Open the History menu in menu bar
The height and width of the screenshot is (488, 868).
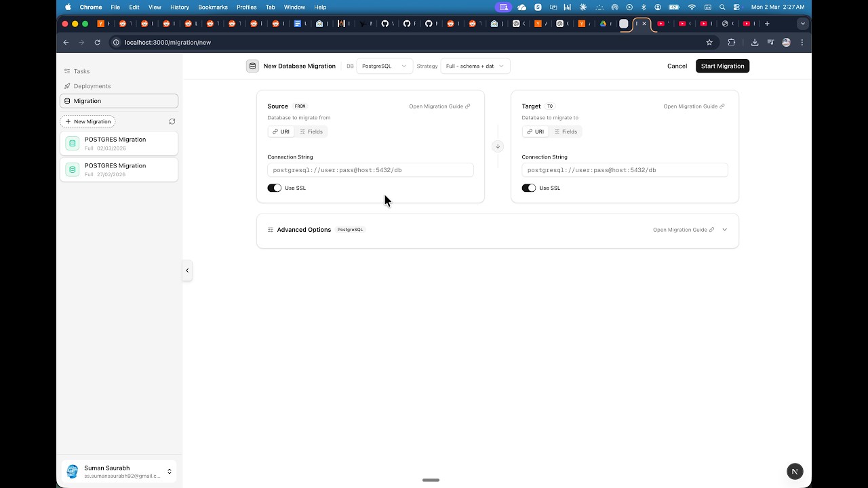(180, 7)
